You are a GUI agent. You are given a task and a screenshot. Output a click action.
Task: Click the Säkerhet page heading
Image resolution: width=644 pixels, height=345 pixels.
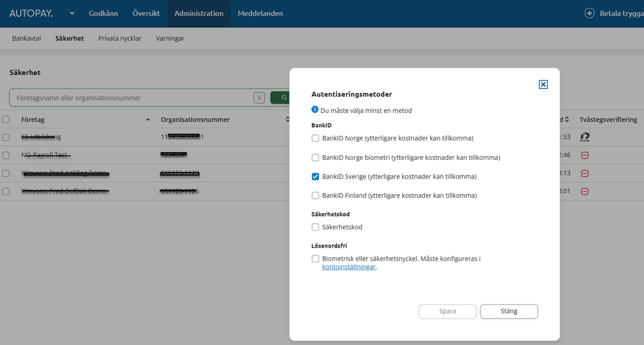(x=25, y=72)
